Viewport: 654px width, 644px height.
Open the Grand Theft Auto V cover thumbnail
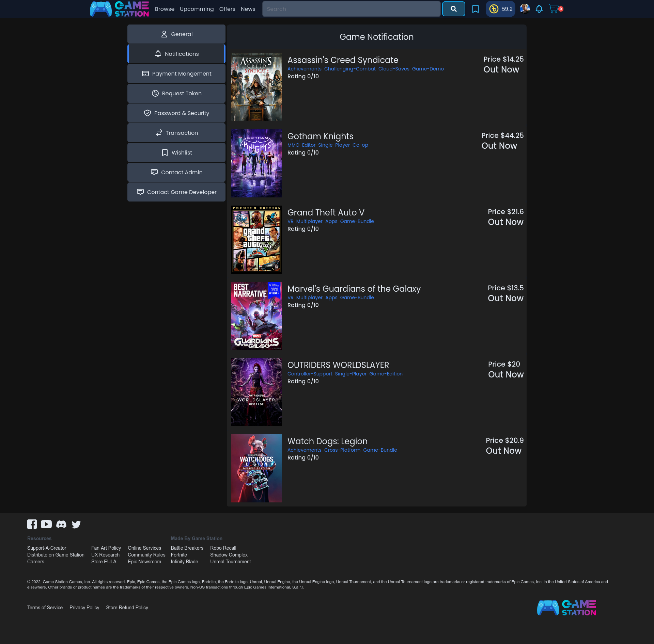(x=256, y=240)
